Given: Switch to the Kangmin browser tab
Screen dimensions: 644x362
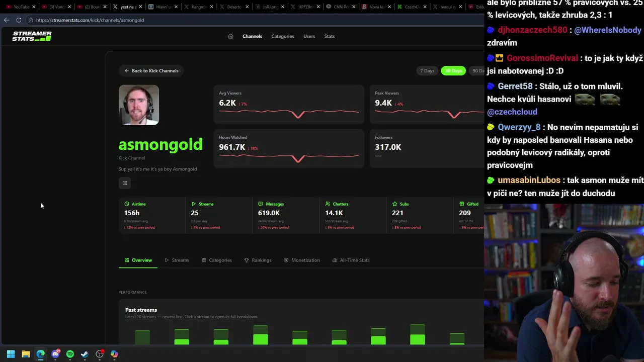Looking at the screenshot, I should 198,7.
